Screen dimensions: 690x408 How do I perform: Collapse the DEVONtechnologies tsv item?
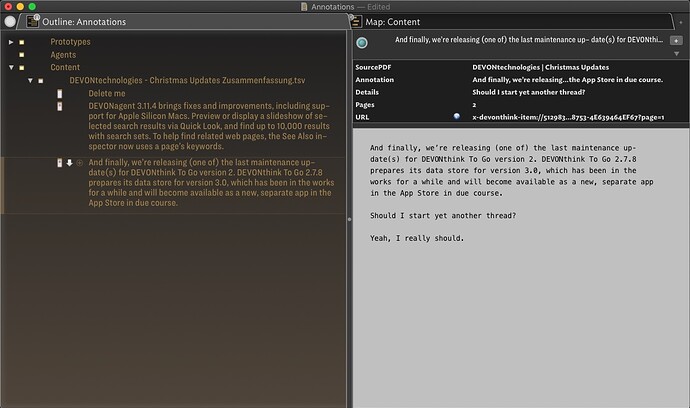coord(30,81)
